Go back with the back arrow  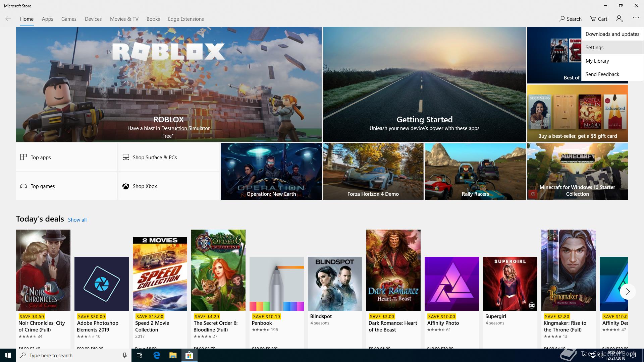tap(8, 19)
